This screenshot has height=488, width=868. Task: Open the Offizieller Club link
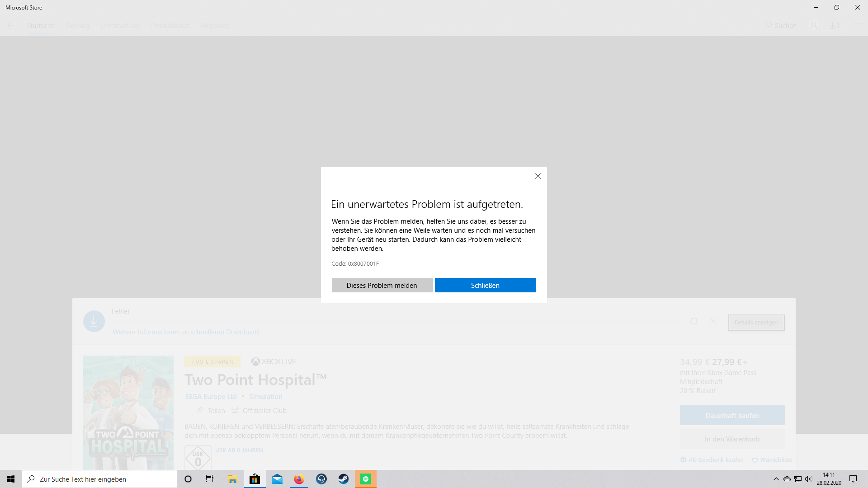[x=259, y=410]
